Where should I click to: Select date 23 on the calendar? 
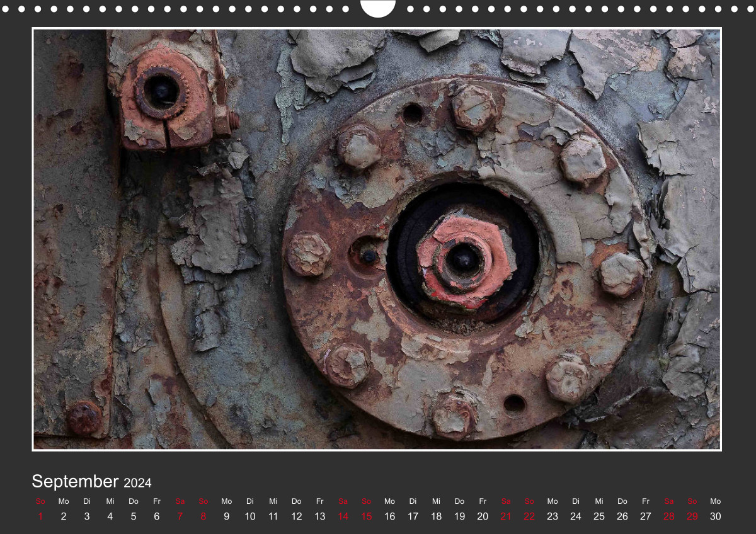point(553,516)
